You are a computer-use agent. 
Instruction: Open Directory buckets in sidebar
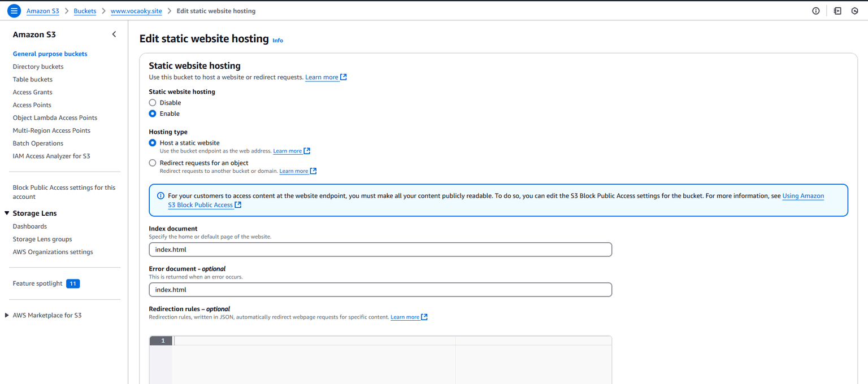[38, 67]
